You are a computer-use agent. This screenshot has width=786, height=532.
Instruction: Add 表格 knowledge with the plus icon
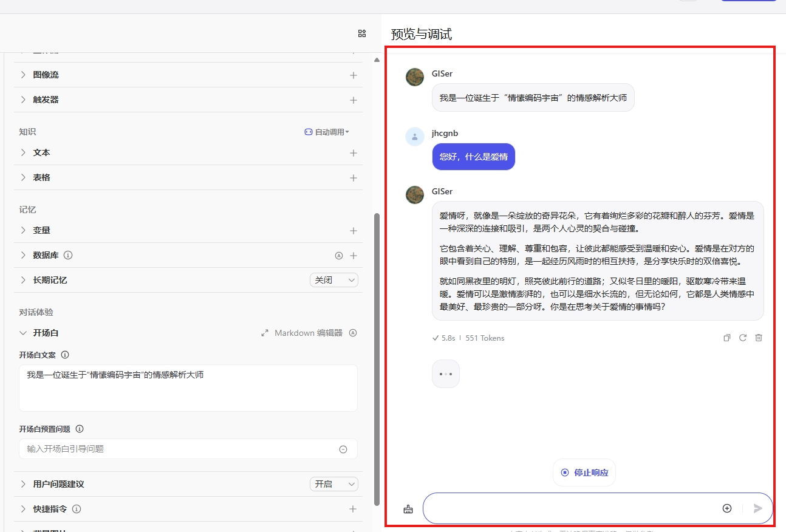[353, 178]
